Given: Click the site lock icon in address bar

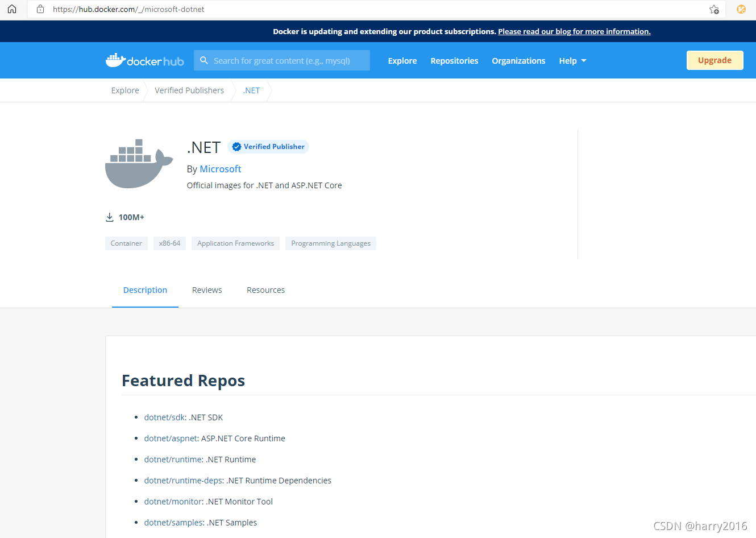Looking at the screenshot, I should point(40,9).
